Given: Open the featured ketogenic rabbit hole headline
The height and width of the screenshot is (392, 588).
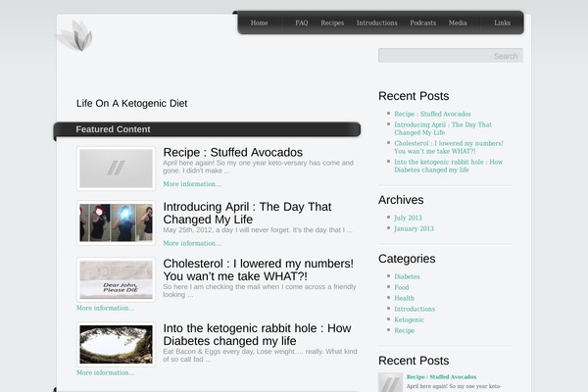Looking at the screenshot, I should 257,334.
